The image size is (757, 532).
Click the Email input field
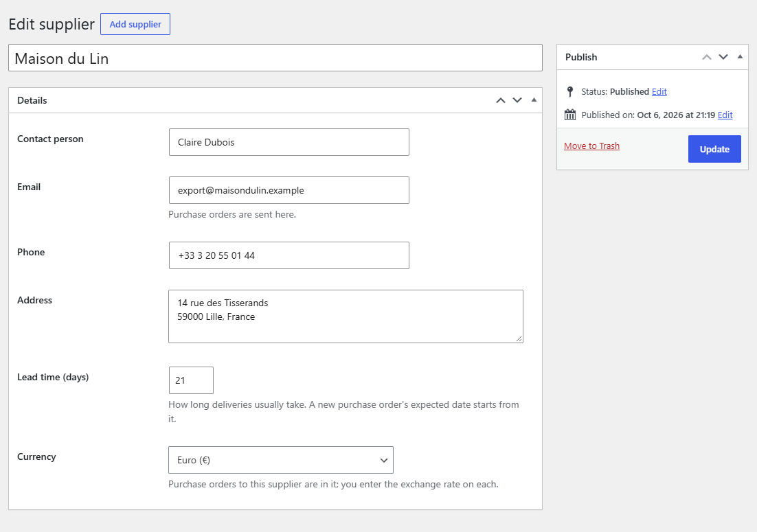[289, 190]
